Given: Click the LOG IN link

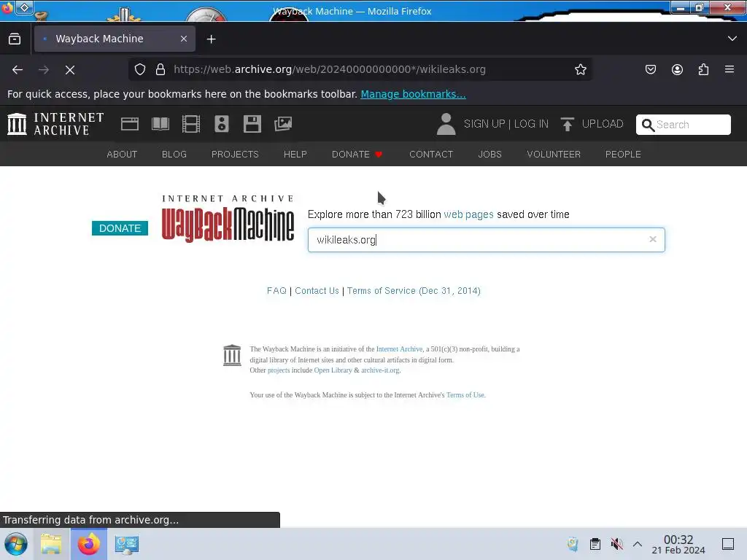Looking at the screenshot, I should pyautogui.click(x=531, y=124).
